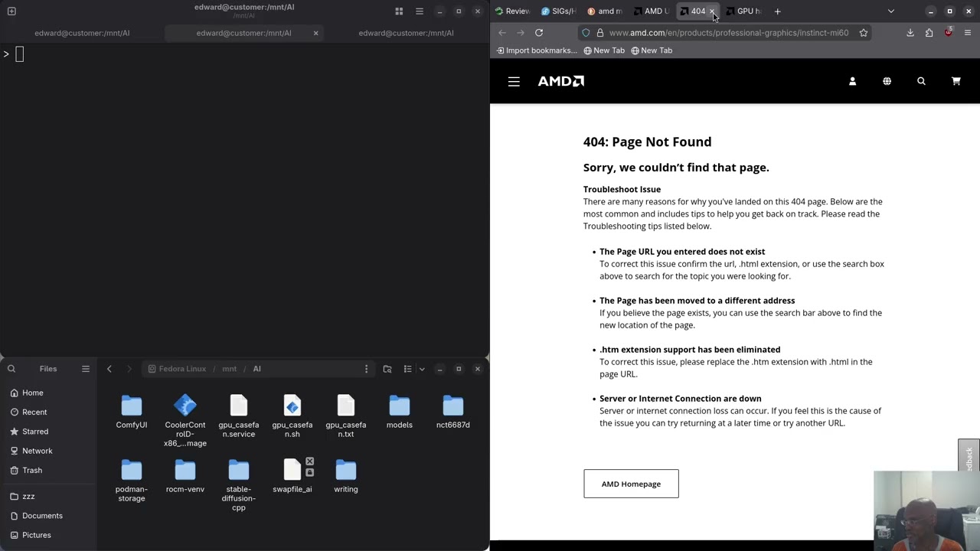Open the browser application menu

click(968, 33)
